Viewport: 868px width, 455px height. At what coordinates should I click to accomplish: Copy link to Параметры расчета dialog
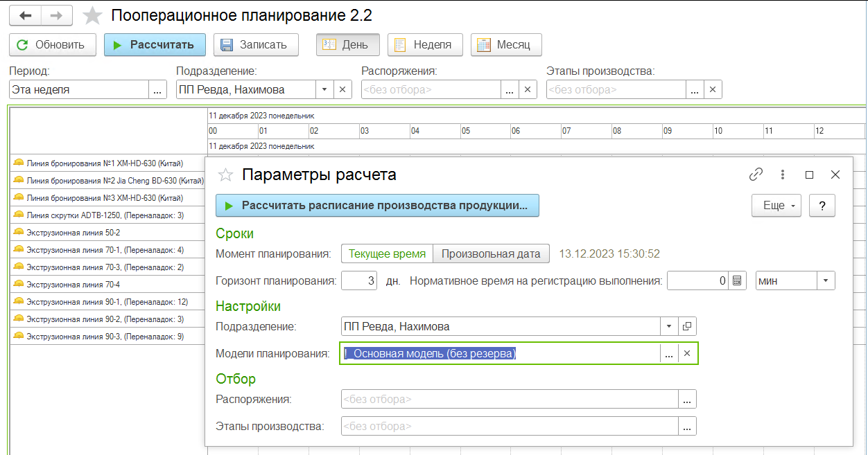point(756,175)
